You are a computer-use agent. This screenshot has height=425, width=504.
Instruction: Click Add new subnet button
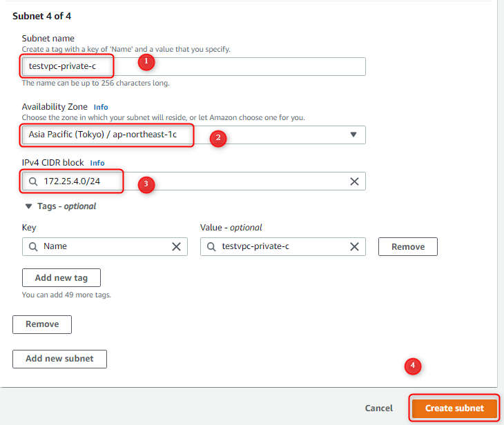click(x=60, y=359)
